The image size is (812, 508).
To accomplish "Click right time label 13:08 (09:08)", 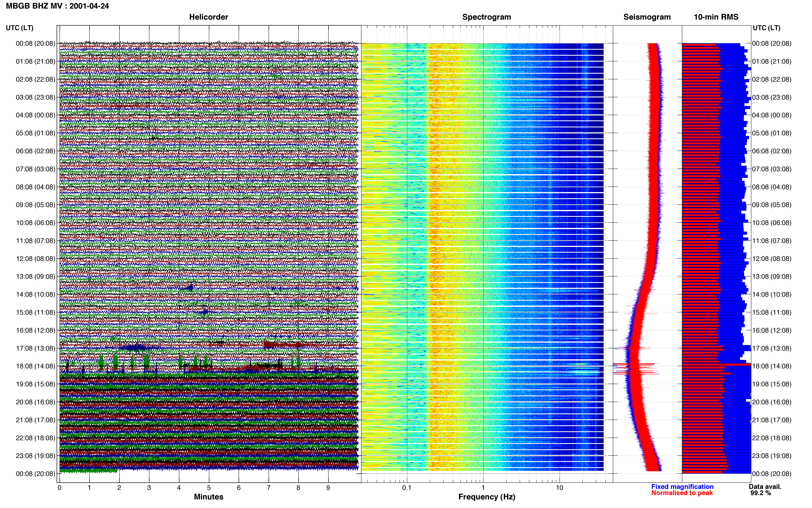I will (771, 277).
